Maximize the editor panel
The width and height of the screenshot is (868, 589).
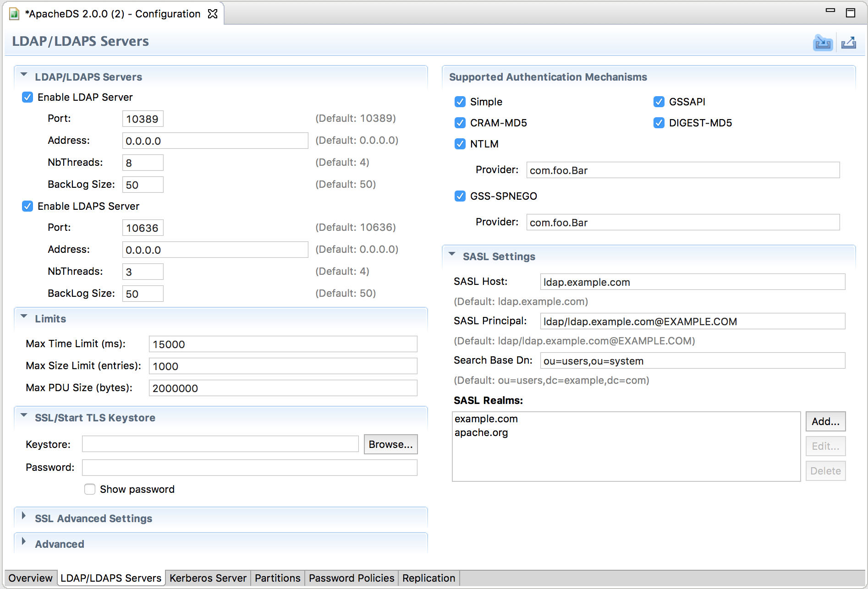coord(851,13)
